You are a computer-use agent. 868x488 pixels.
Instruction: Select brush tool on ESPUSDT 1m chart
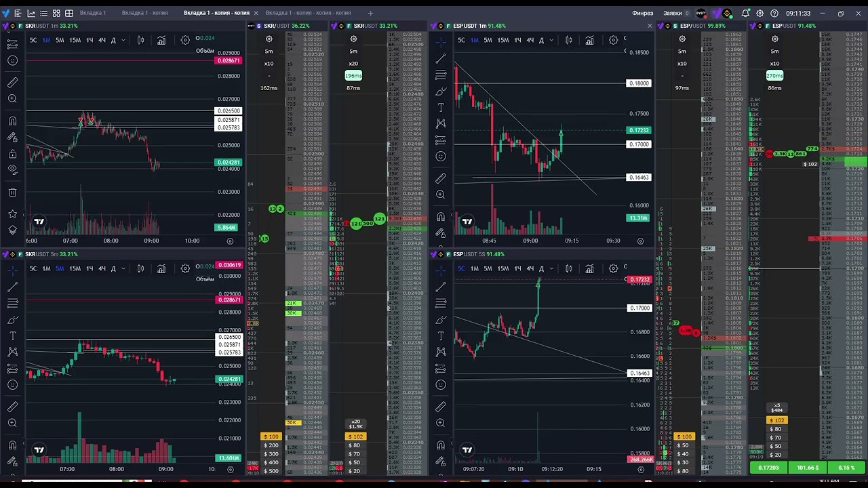coord(441,91)
